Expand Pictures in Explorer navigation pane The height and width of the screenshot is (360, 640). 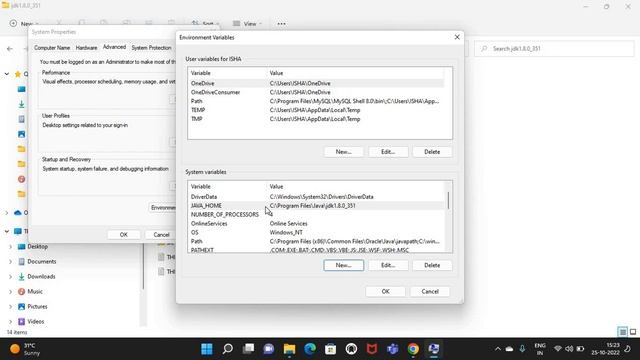[10, 307]
